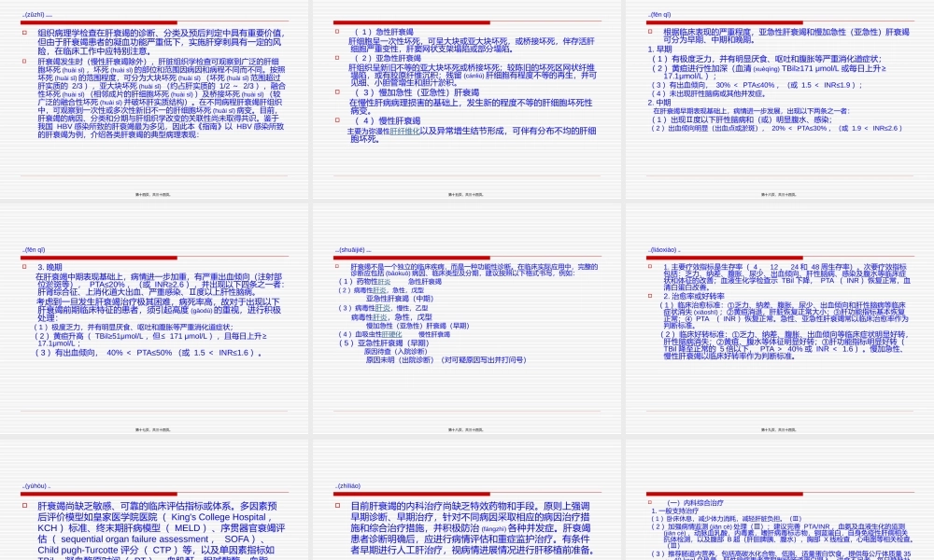The image size is (934, 560).
Task: Click the text 1. 一般支持治疗
Action: click(675, 511)
